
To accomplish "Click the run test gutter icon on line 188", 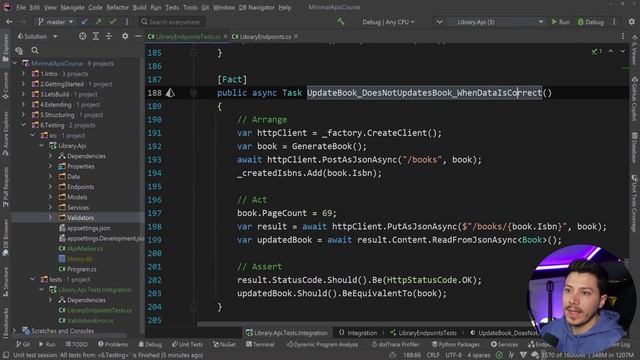I will click(170, 93).
